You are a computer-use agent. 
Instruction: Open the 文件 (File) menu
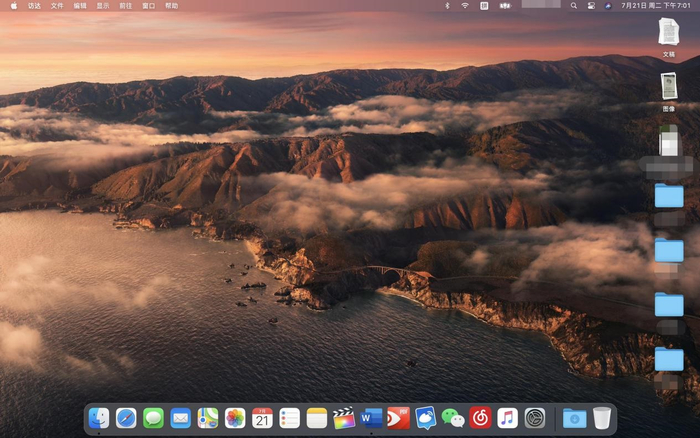pyautogui.click(x=57, y=6)
